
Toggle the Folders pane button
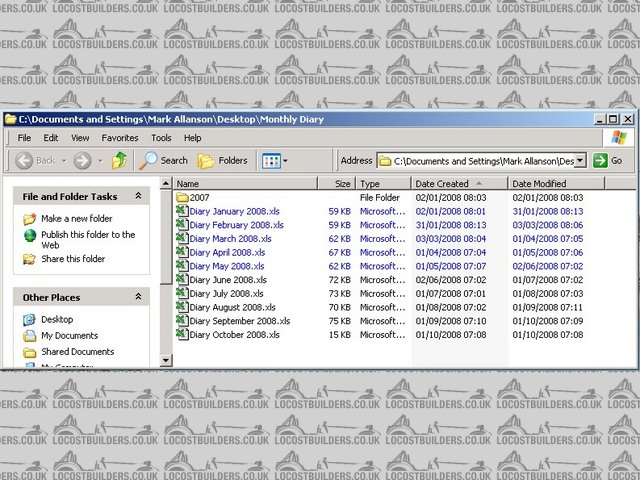click(x=222, y=160)
